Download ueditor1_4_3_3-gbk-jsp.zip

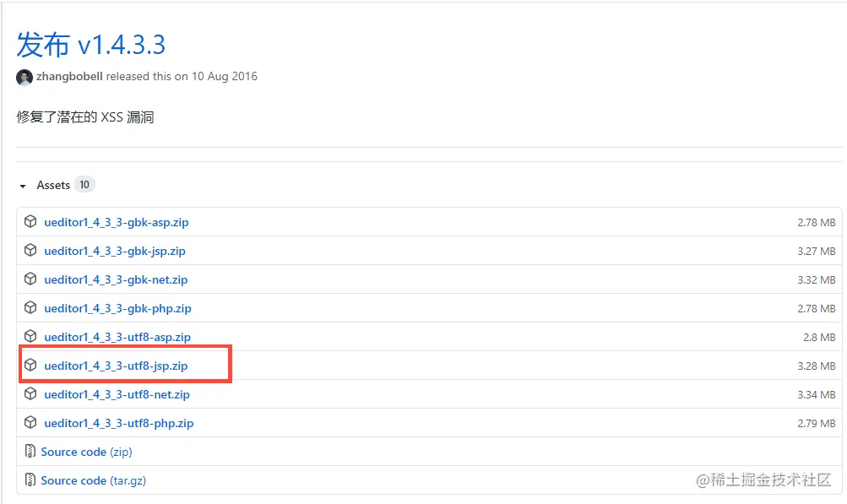pyautogui.click(x=115, y=251)
